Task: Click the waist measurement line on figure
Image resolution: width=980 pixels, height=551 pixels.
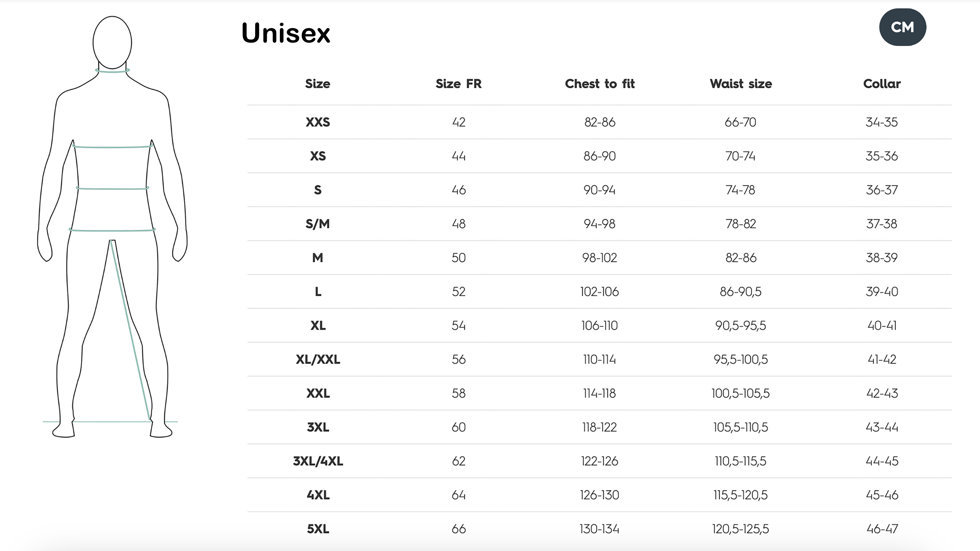Action: [x=112, y=188]
